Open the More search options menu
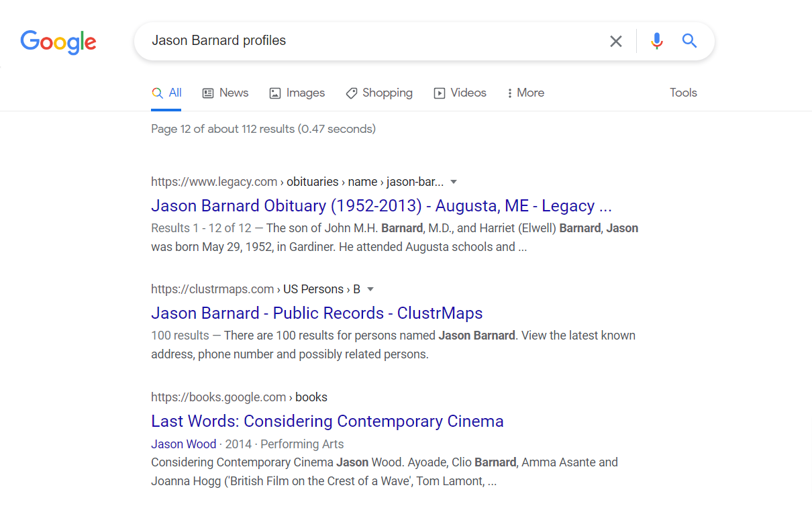The image size is (812, 508). click(x=525, y=93)
